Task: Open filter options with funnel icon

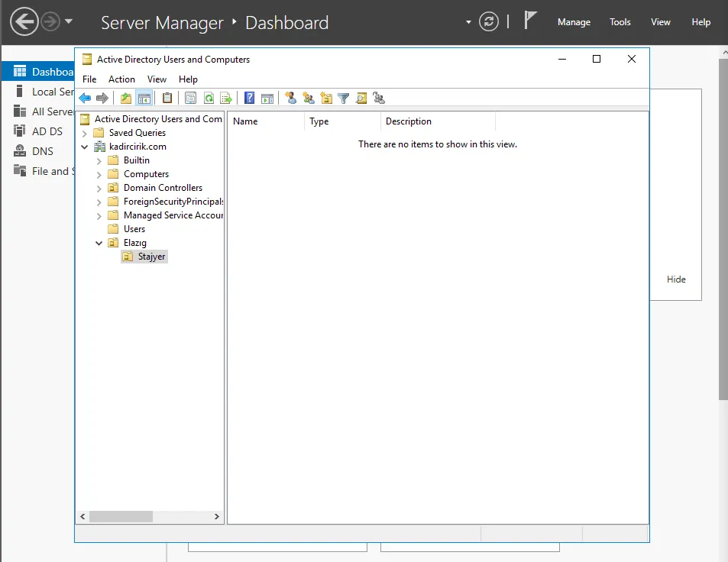Action: click(344, 98)
